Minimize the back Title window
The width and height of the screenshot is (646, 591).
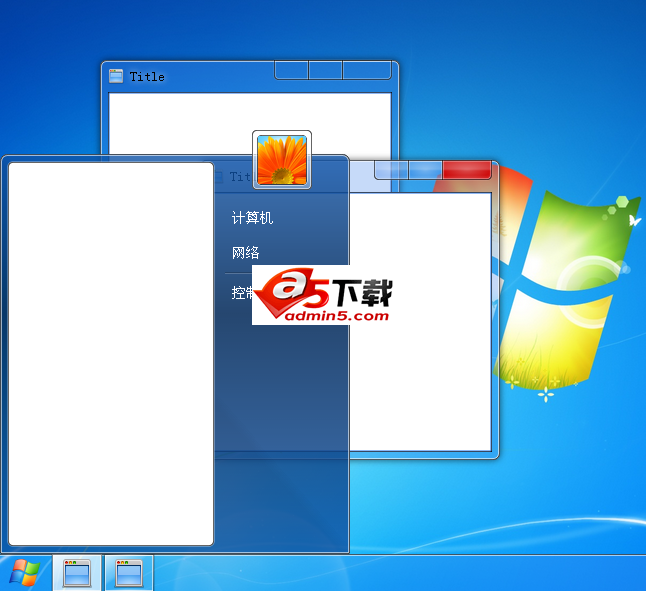(x=291, y=70)
